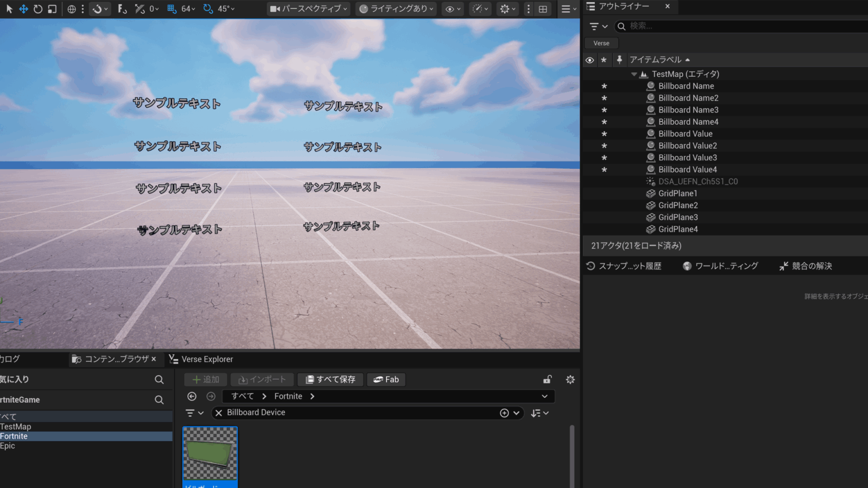
Task: Toggle the pin star for Billboard Name
Action: [x=604, y=86]
